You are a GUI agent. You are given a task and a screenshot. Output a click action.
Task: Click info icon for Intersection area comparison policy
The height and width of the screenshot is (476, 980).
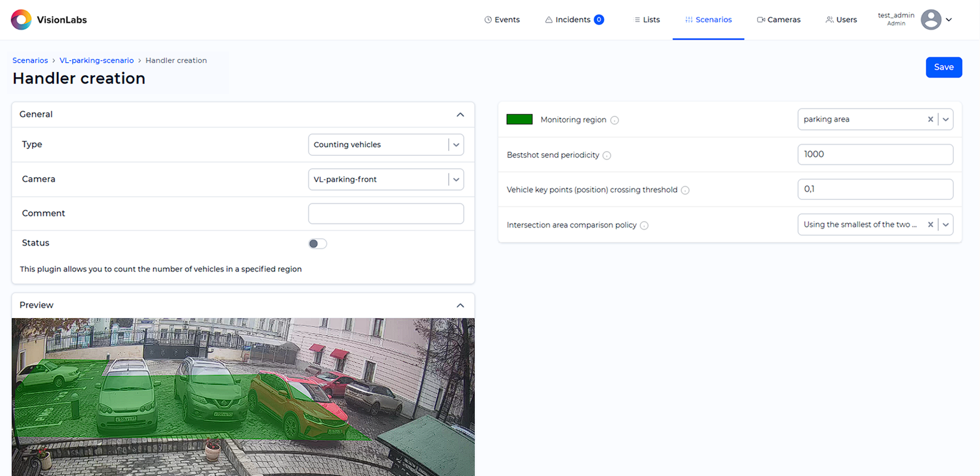[644, 226]
